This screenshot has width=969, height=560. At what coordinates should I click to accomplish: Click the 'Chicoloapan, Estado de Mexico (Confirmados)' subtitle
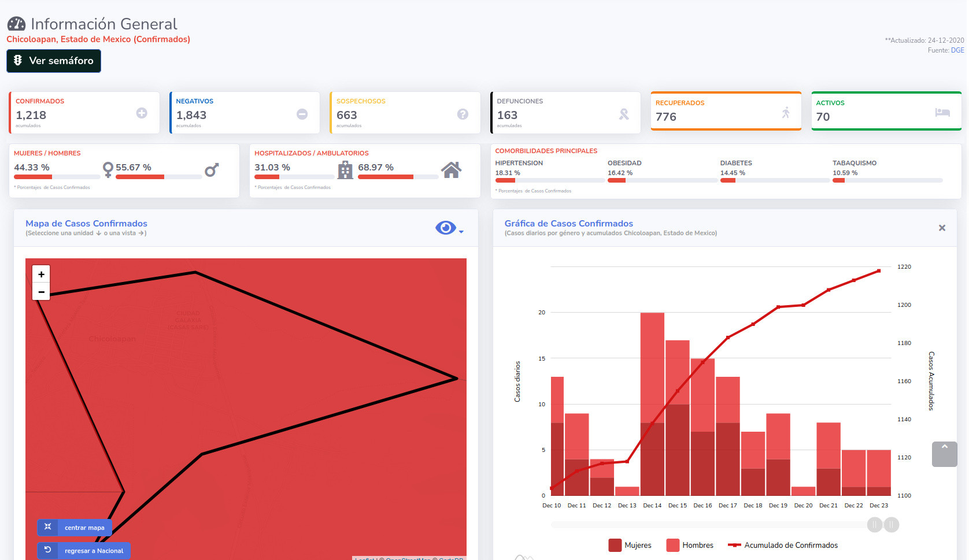98,39
